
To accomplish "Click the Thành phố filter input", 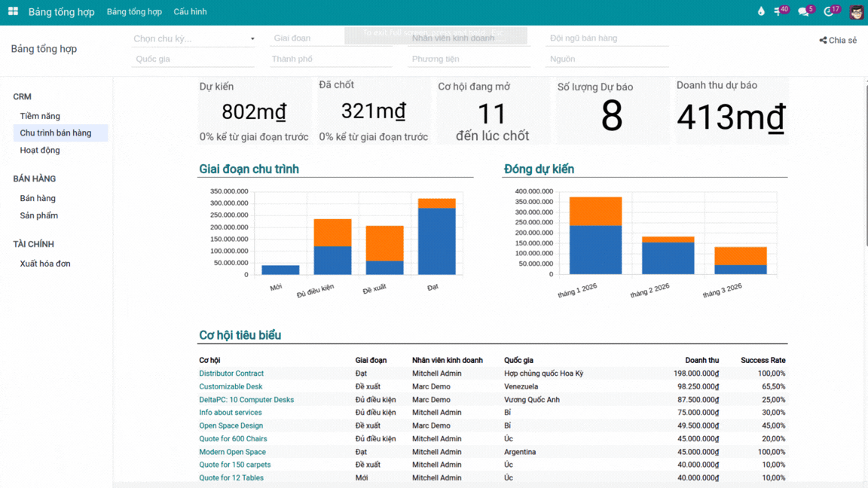I will (331, 59).
